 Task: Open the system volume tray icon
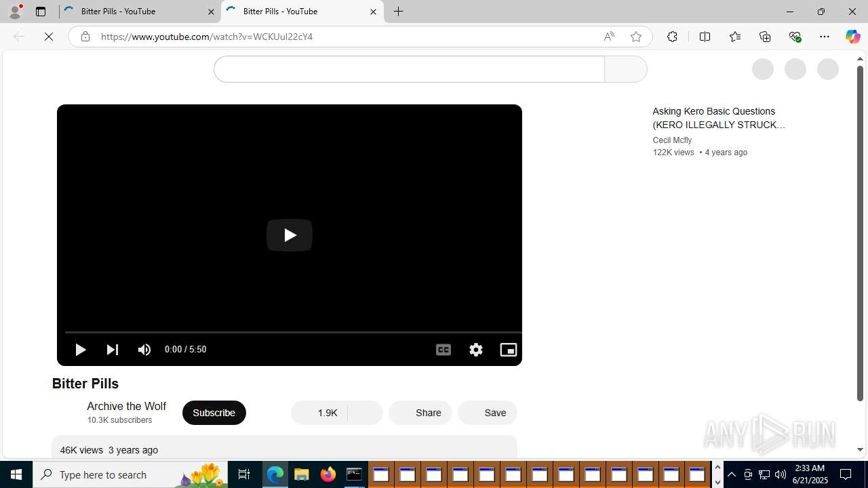pos(781,474)
